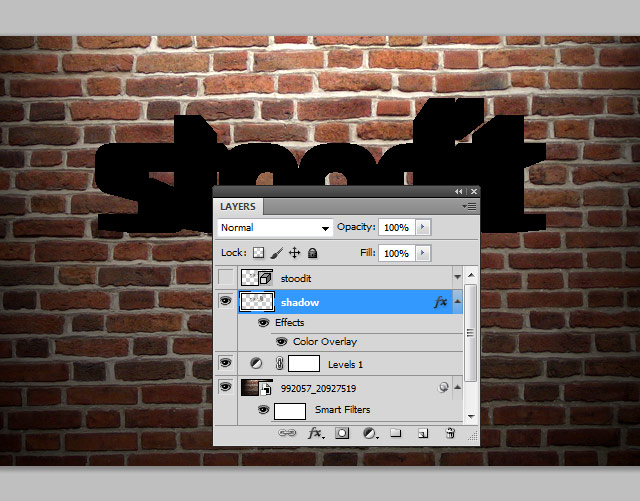640x501 pixels.
Task: Click the fx icon on shadow layer
Action: (x=441, y=302)
